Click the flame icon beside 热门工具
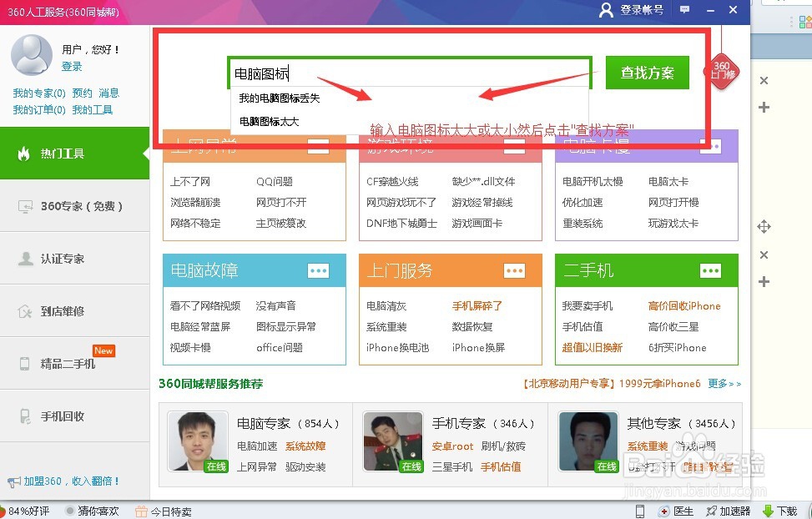812x519 pixels. (x=24, y=154)
